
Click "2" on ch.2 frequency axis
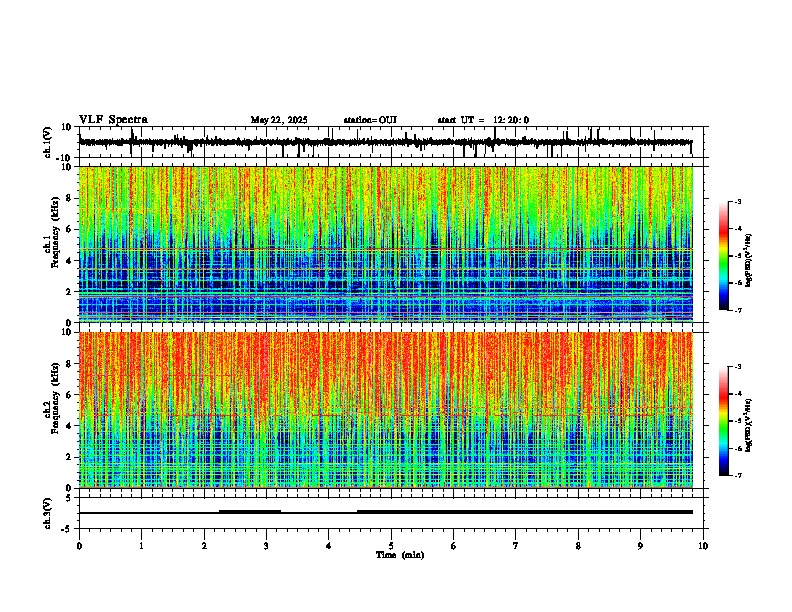pos(70,457)
